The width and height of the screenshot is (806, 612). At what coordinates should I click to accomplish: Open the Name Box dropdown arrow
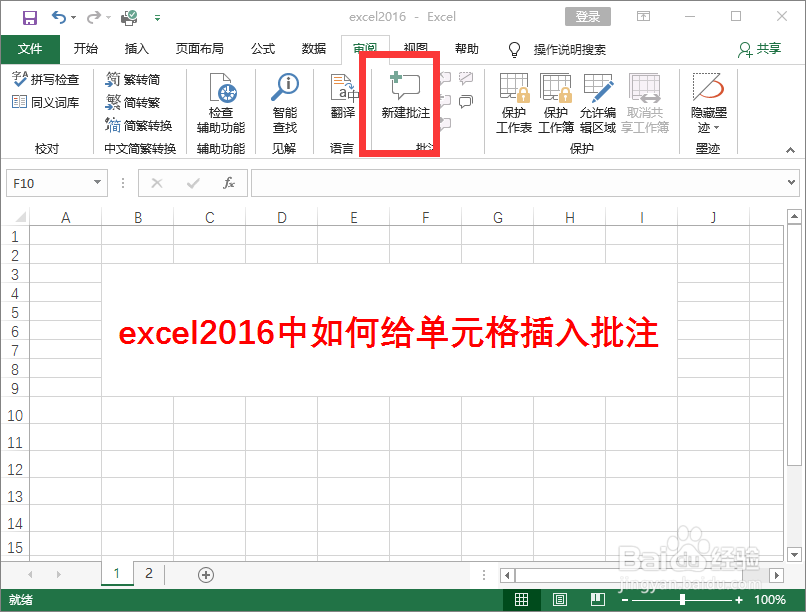[97, 182]
